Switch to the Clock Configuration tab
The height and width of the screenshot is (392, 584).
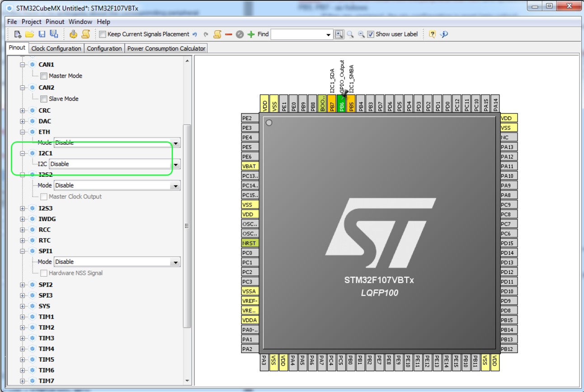pos(57,48)
